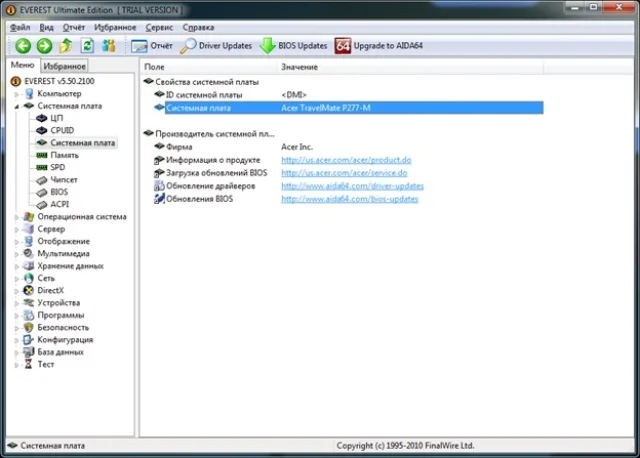Select the BIOS icon in the tree
The width and height of the screenshot is (640, 458).
tap(42, 192)
